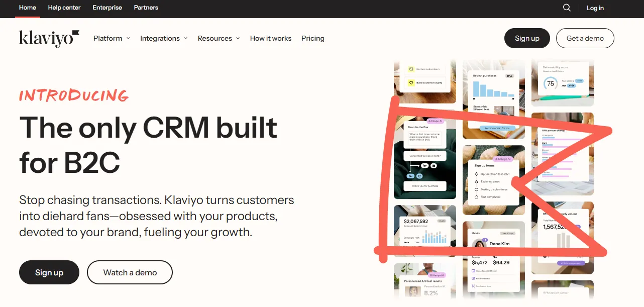
Task: Switch to the Help center menu item
Action: (x=64, y=8)
